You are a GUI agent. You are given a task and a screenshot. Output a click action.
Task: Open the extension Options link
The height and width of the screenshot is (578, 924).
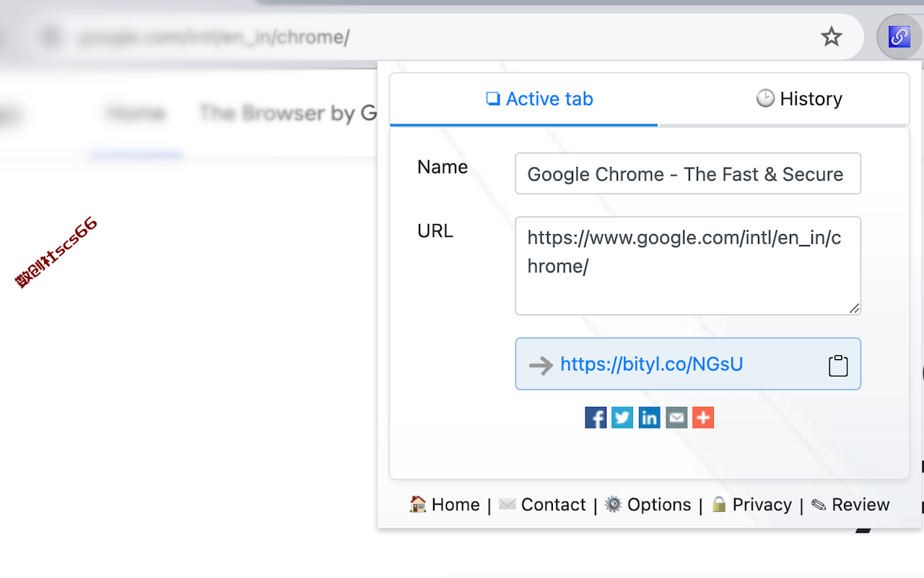pos(648,504)
